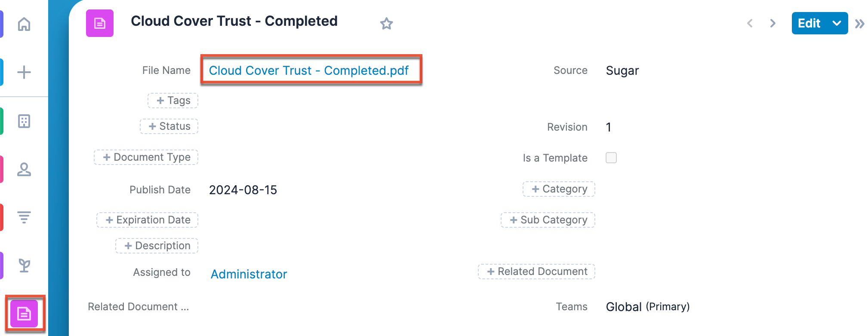The width and height of the screenshot is (868, 336).
Task: Open the Opportunities funnel icon
Action: click(x=24, y=217)
